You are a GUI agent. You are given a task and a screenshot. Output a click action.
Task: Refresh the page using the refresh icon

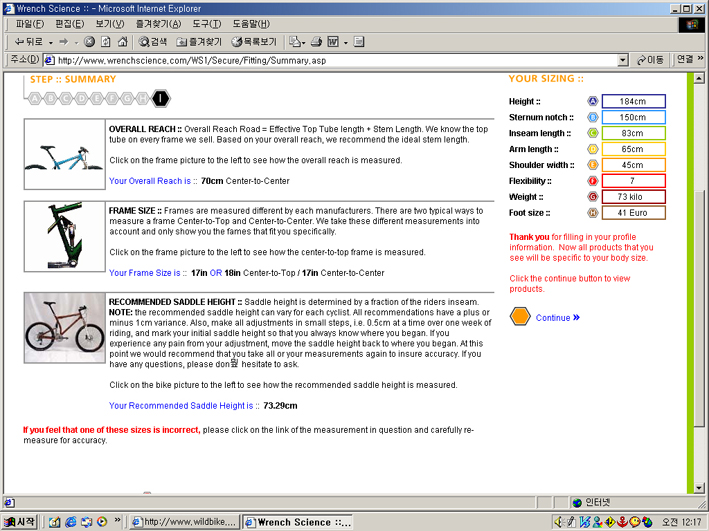[106, 42]
